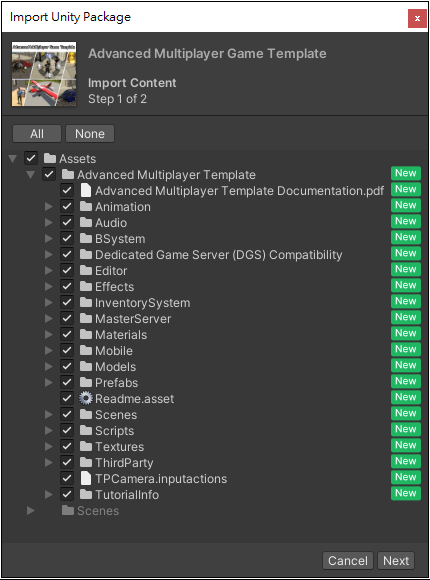Click the New badge beside Scripts
The height and width of the screenshot is (580, 430).
[406, 429]
